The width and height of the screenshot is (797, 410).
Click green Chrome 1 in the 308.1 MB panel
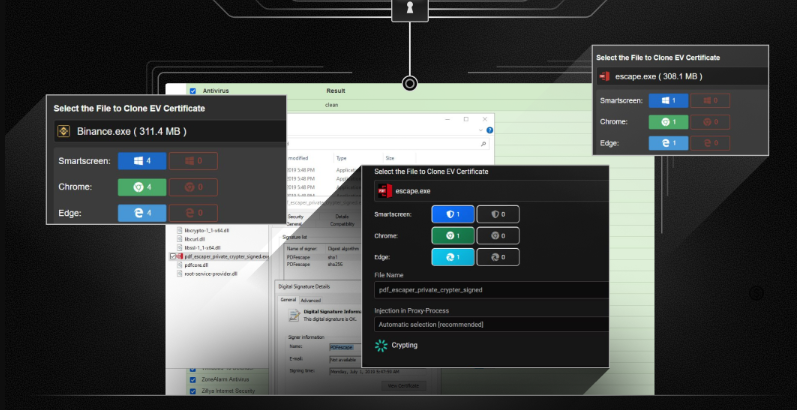pyautogui.click(x=668, y=122)
